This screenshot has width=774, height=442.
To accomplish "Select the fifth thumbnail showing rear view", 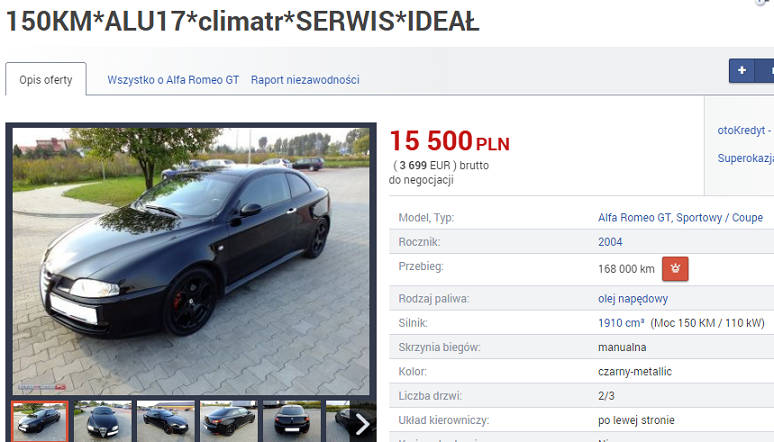I will click(292, 421).
